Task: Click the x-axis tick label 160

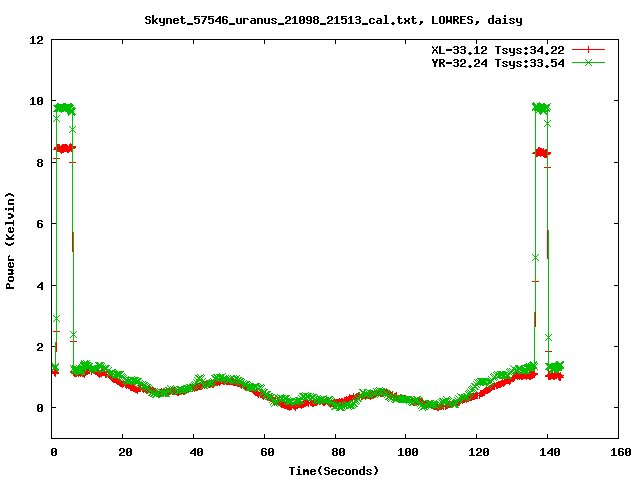Action: 621,452
